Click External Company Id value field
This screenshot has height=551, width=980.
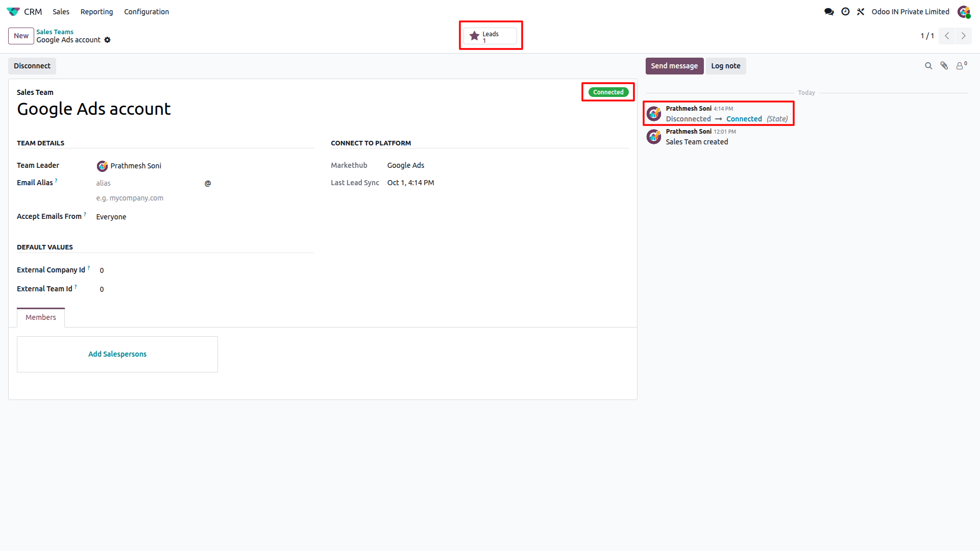point(102,270)
